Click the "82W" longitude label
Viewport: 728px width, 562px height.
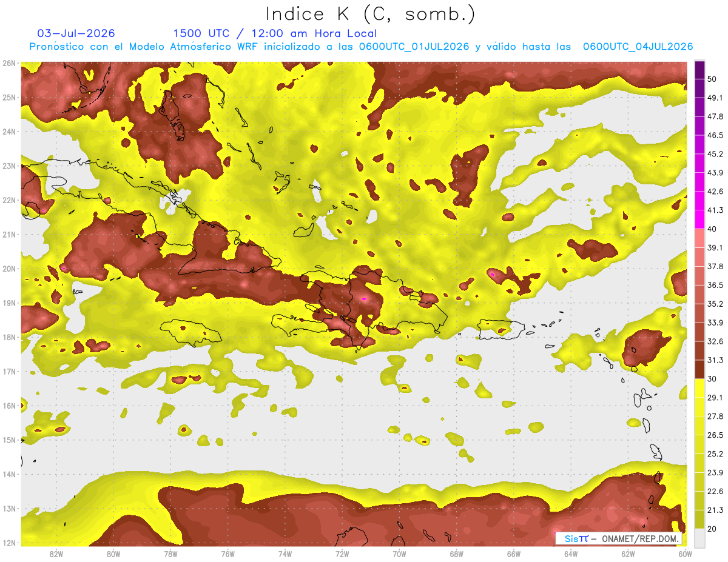[x=56, y=554]
